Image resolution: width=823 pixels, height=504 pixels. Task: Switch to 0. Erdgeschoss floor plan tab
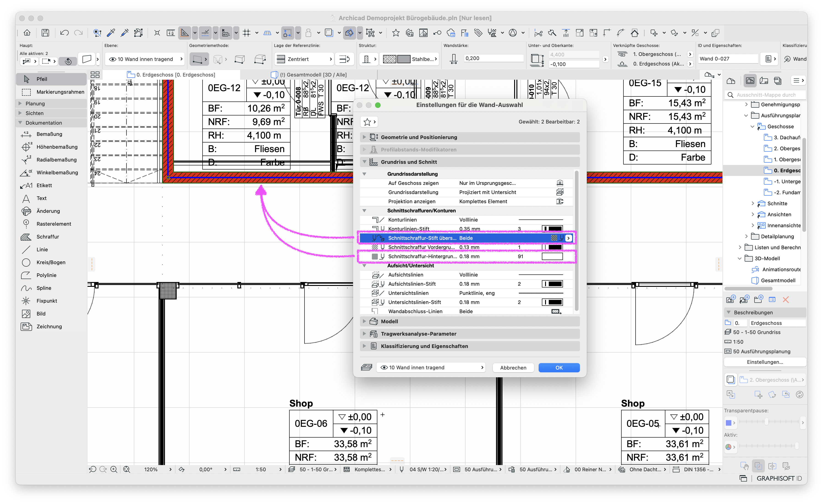(x=171, y=75)
